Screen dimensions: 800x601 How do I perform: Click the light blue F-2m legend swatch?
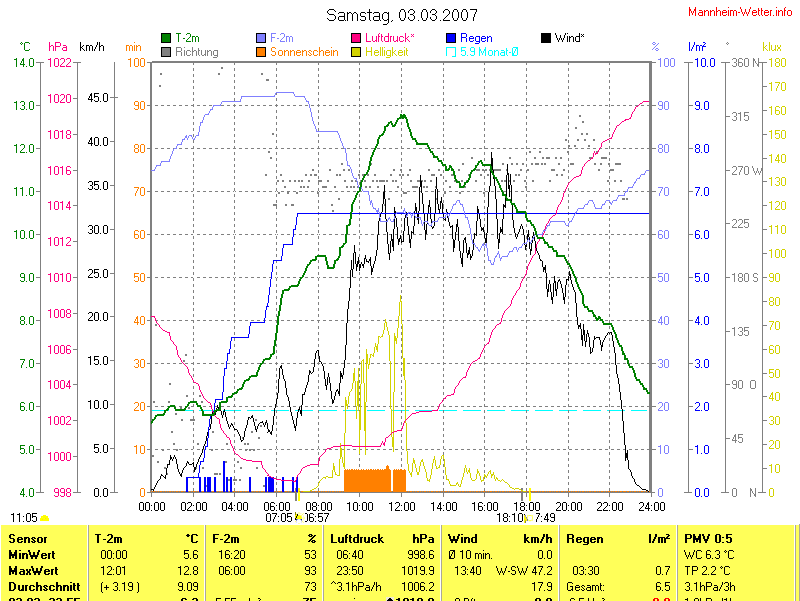click(x=261, y=38)
